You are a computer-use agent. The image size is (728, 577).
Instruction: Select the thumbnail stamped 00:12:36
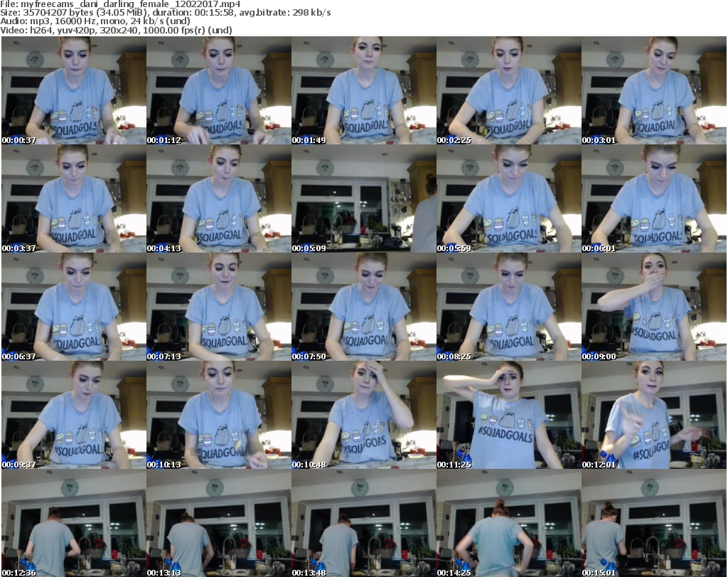74,523
